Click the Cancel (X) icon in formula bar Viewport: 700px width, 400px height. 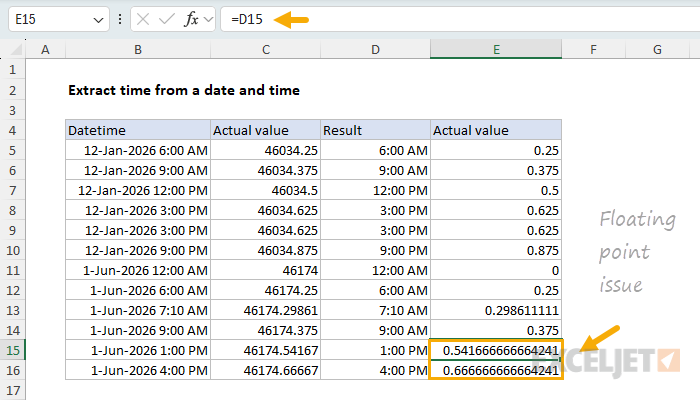point(143,19)
